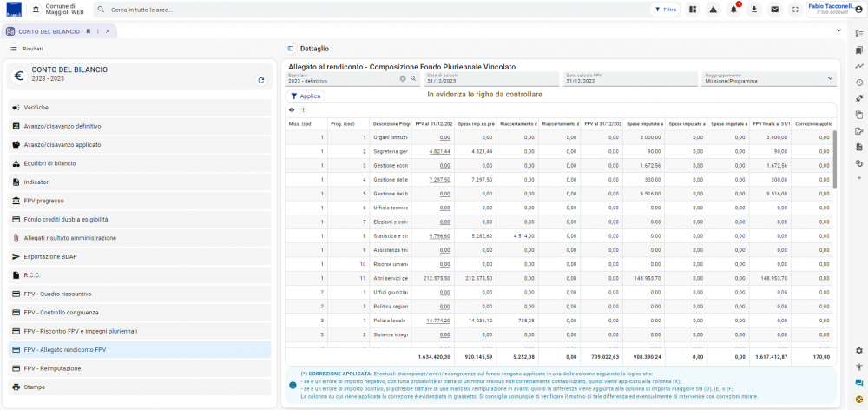Open Verifiche menu item
The image size is (868, 410).
(140, 108)
